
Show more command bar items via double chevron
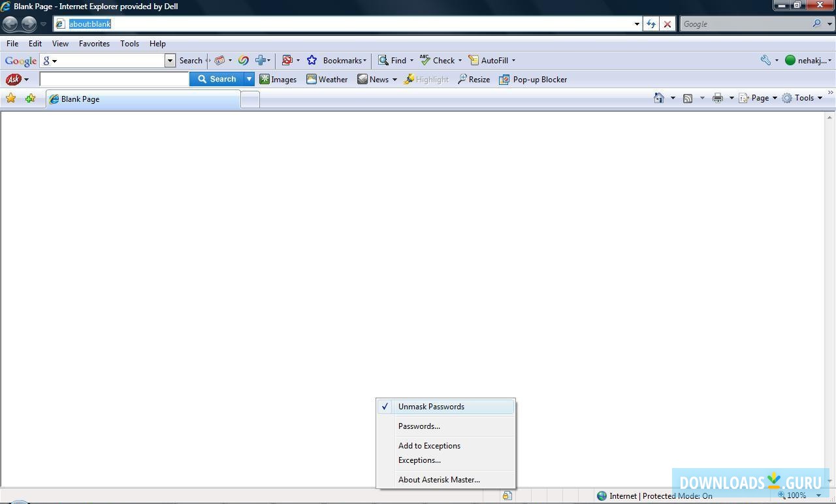tap(830, 93)
